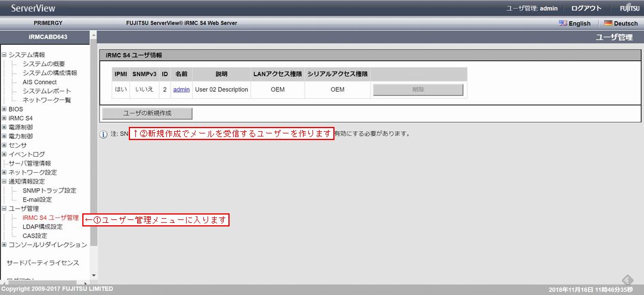The height and width of the screenshot is (295, 644).
Task: Open the AIS Connect page
Action: click(39, 82)
